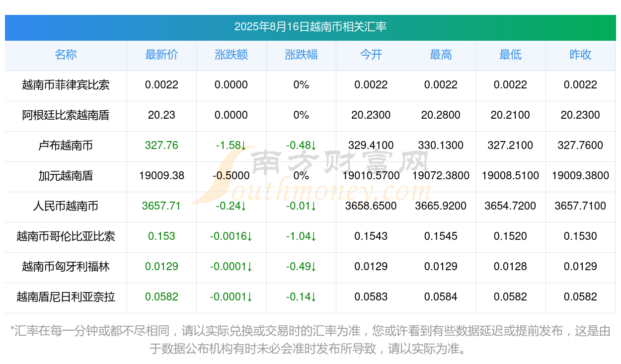The height and width of the screenshot is (364, 621).
Task: Click the low value 3654.7200
Action: click(510, 206)
